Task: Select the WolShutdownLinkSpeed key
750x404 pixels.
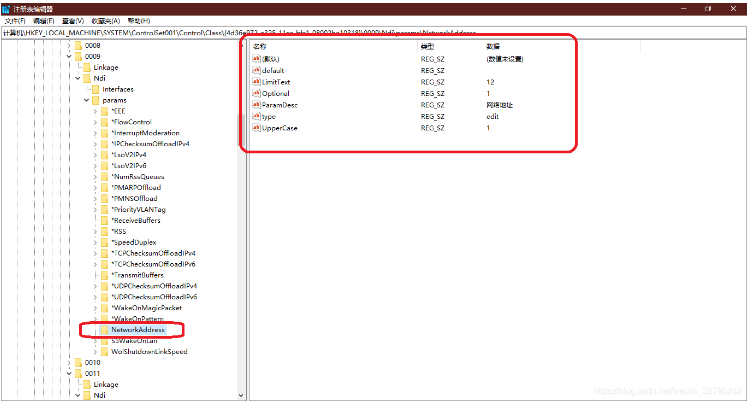Action: 149,352
